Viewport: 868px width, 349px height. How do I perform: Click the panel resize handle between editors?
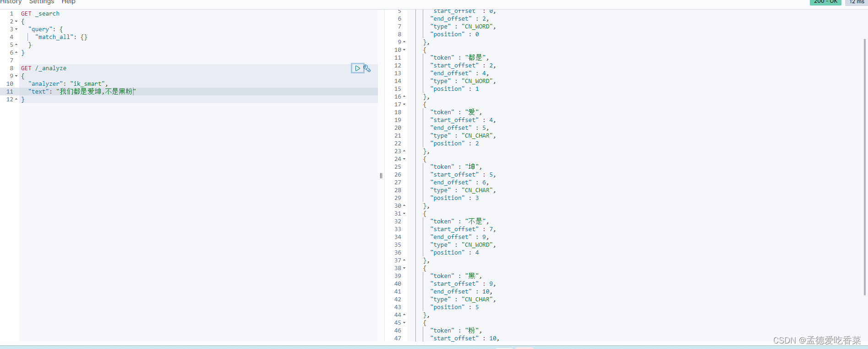click(x=381, y=176)
